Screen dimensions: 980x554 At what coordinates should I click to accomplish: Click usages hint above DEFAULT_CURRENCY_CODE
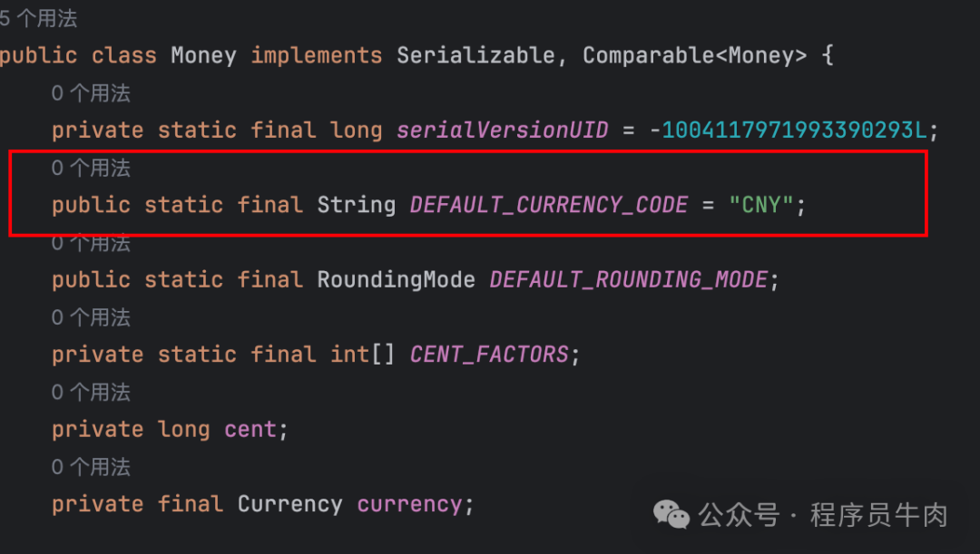coord(91,168)
